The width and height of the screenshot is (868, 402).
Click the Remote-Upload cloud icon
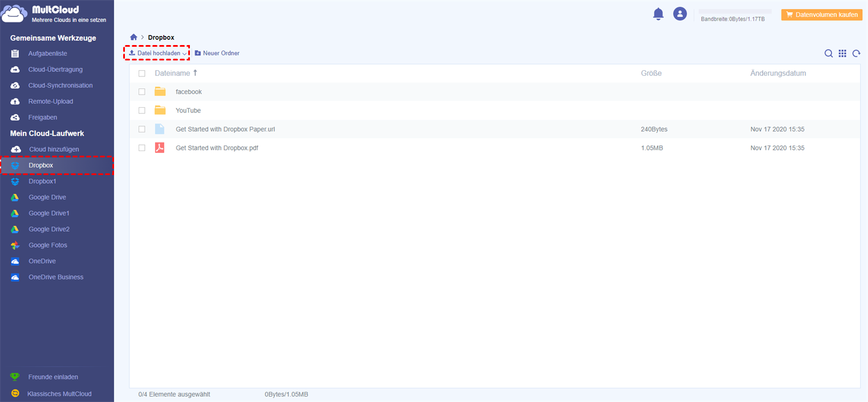click(15, 101)
